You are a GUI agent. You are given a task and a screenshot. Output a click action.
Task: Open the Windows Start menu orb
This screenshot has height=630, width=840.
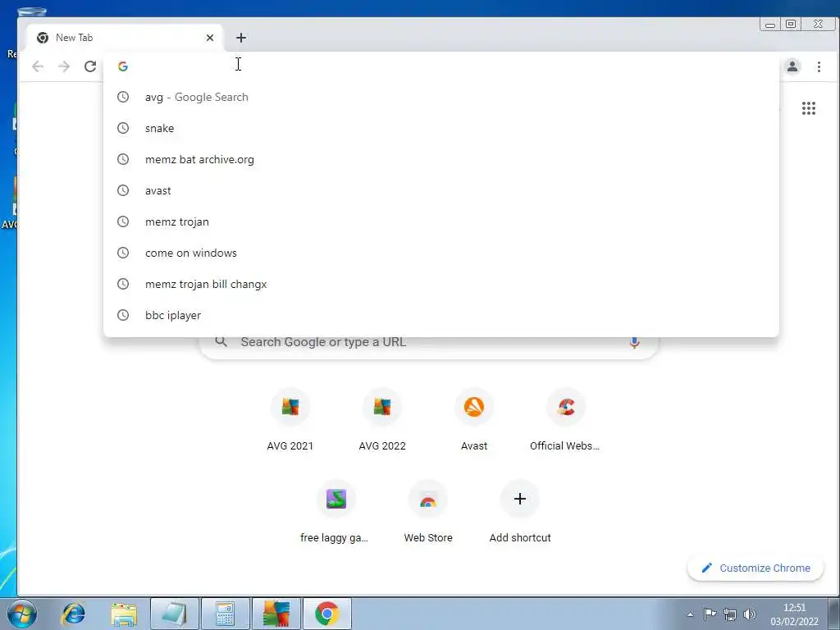pyautogui.click(x=22, y=614)
